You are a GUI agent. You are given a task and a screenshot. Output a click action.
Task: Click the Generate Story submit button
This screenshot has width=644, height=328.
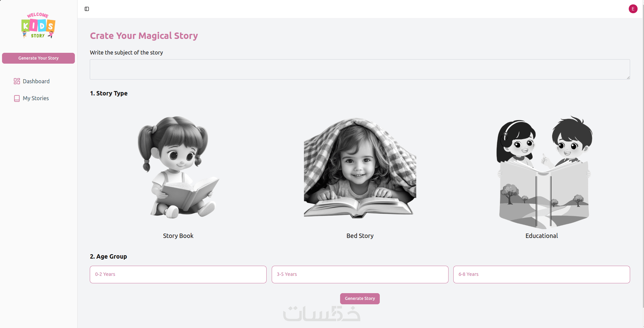click(x=360, y=299)
